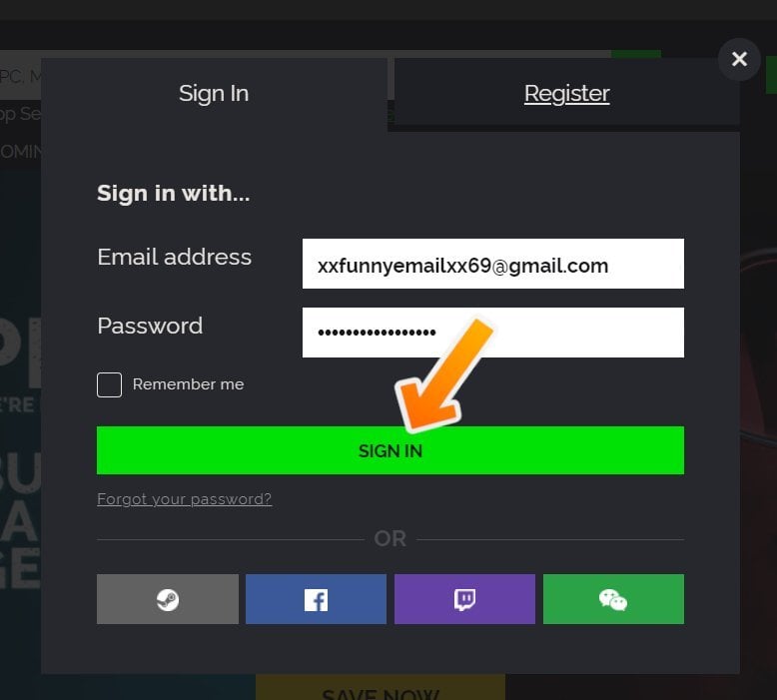Focus the Email address input field
Viewport: 777px width, 700px height.
click(493, 264)
